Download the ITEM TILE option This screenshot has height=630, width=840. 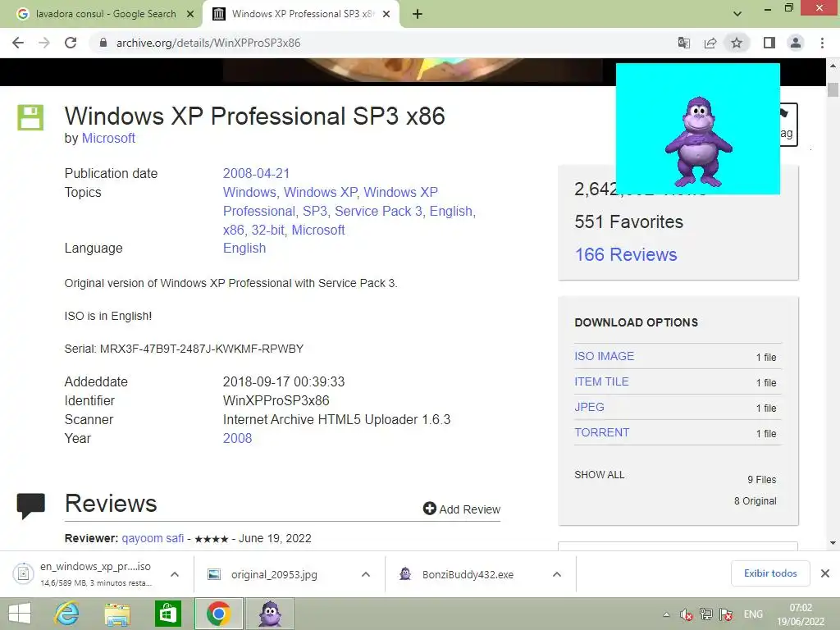click(601, 381)
